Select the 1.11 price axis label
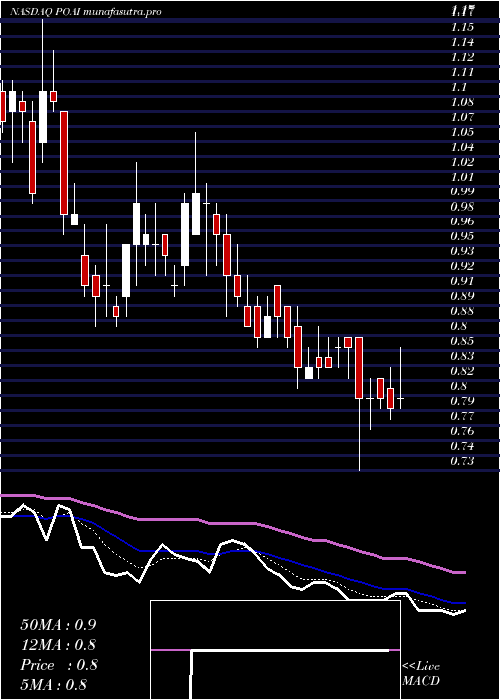 (462, 72)
